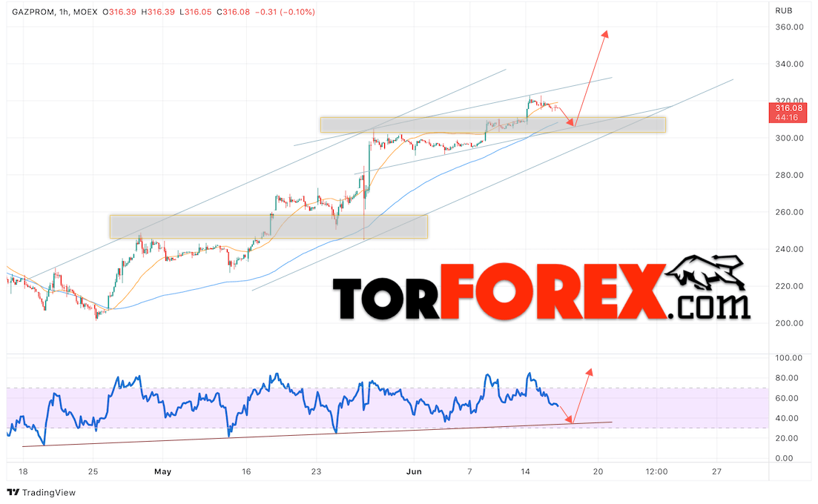Click the 12:00 label on the time axis
The height and width of the screenshot is (504, 818).
656,471
